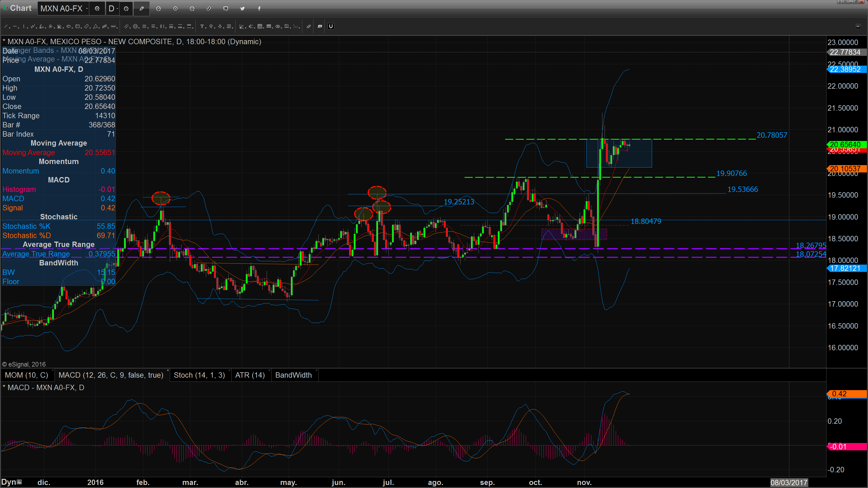This screenshot has width=868, height=488.
Task: Select the vertical line tool
Action: click(24, 26)
